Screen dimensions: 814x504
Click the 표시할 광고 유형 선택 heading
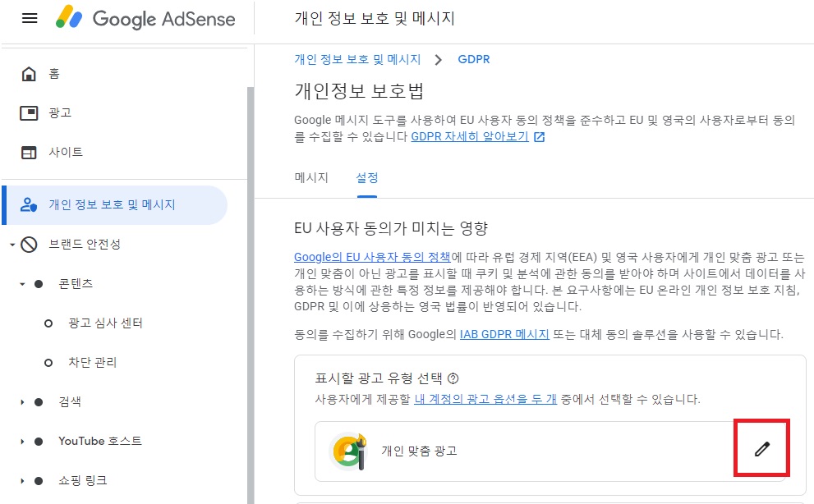click(379, 378)
